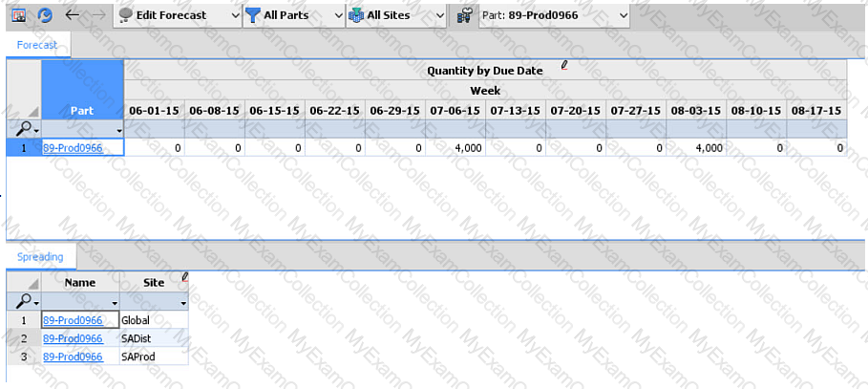This screenshot has width=868, height=389.
Task: Open the 89-Prod0966 link in the SAProd row
Action: [74, 357]
